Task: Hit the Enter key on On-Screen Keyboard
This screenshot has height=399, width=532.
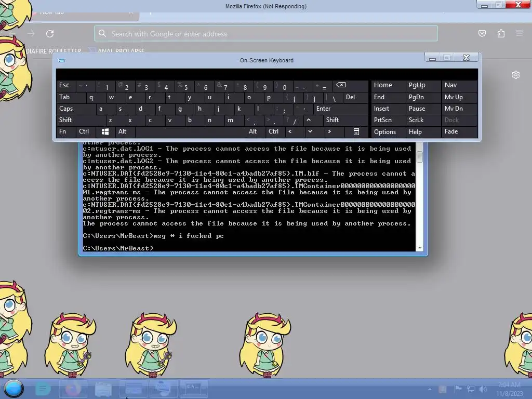Action: (x=341, y=109)
